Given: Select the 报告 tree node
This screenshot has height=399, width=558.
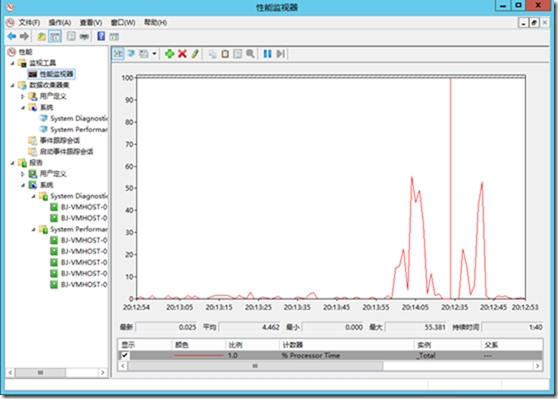Looking at the screenshot, I should point(36,163).
